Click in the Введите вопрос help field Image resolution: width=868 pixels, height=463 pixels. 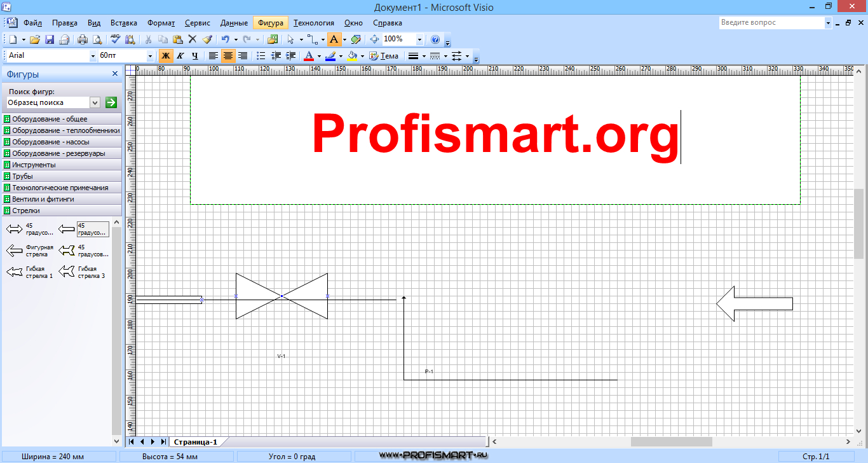click(771, 22)
